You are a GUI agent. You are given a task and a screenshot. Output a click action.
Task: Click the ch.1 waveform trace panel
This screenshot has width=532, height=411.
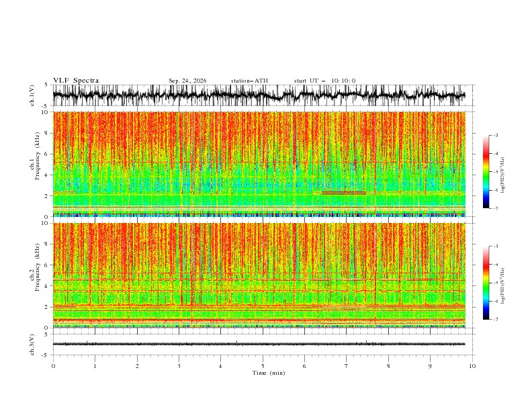(x=259, y=95)
